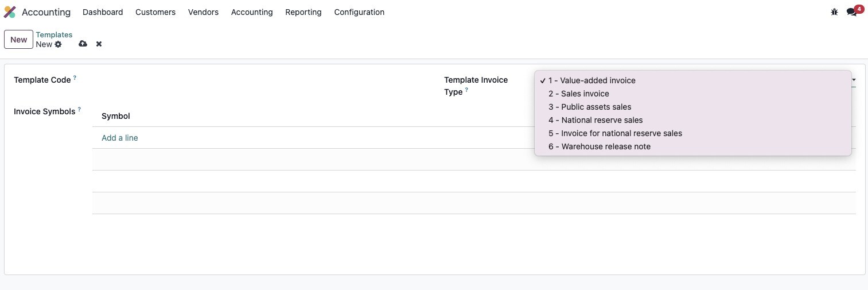The image size is (868, 290).
Task: Click help icon beside Template Code
Action: pyautogui.click(x=75, y=78)
